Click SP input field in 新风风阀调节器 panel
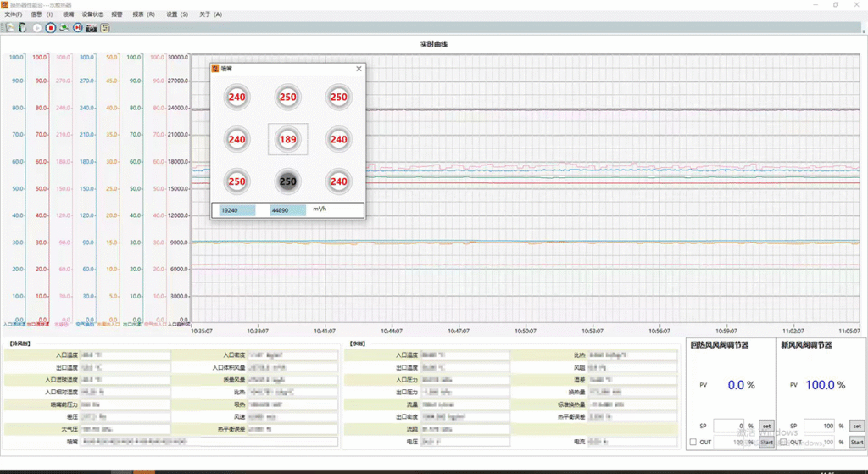 coord(818,426)
